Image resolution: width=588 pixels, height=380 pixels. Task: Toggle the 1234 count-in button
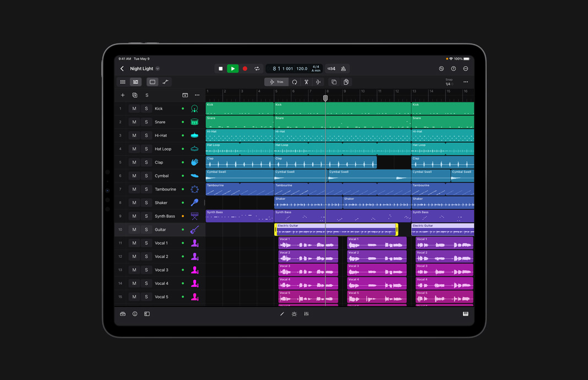331,69
